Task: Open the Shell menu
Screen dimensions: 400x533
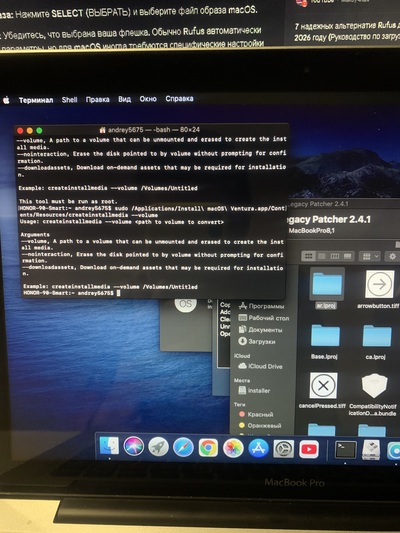Action: click(69, 100)
